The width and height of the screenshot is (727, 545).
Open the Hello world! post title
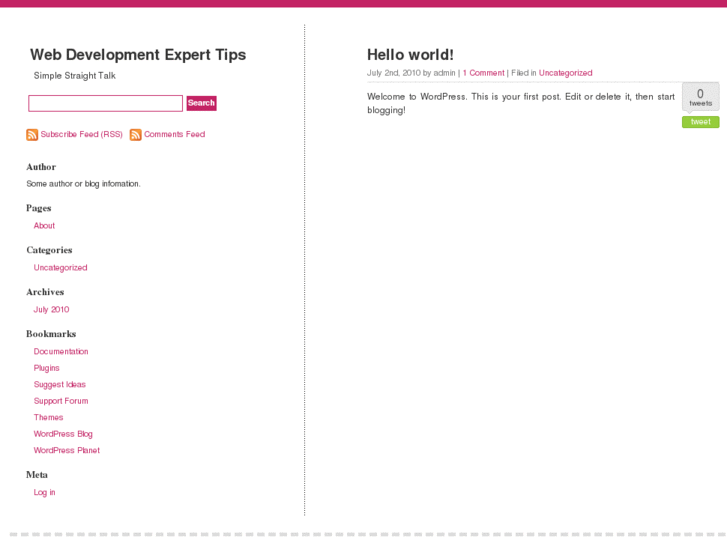(x=410, y=55)
